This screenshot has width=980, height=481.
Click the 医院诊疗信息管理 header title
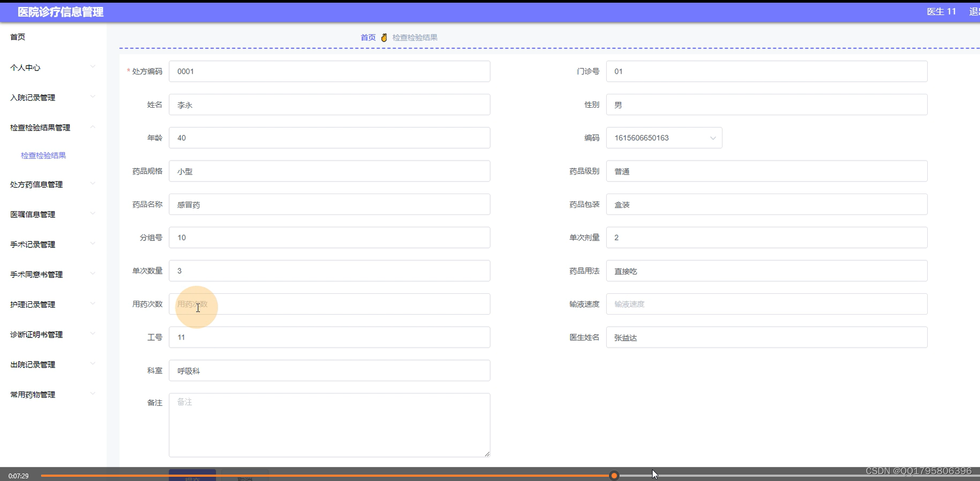coord(60,12)
